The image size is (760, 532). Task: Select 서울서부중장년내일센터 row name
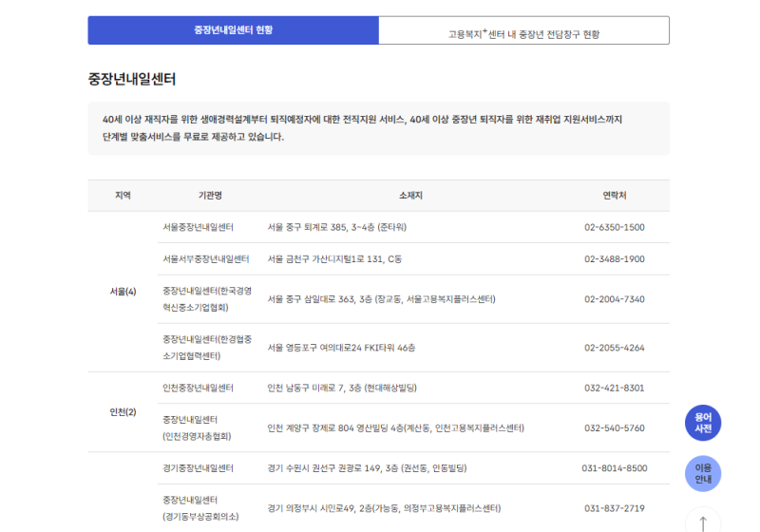(x=205, y=259)
